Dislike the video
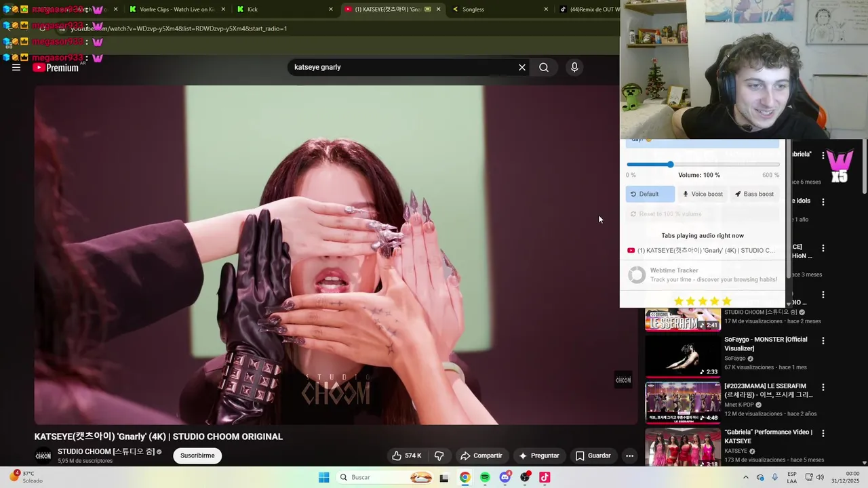This screenshot has width=868, height=488. [439, 455]
